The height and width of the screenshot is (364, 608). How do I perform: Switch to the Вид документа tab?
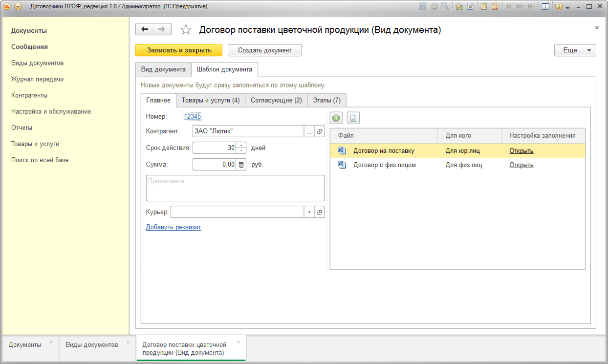pos(163,69)
